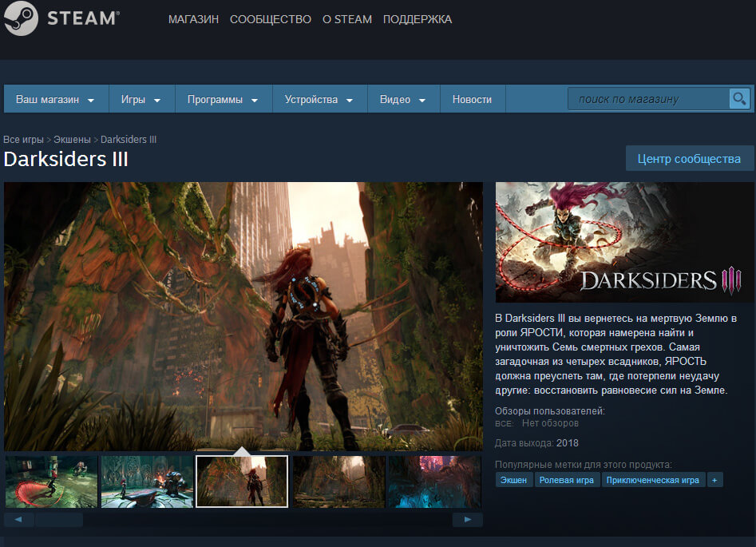The height and width of the screenshot is (547, 756).
Task: Select the Ролевая игра tag
Action: click(567, 480)
